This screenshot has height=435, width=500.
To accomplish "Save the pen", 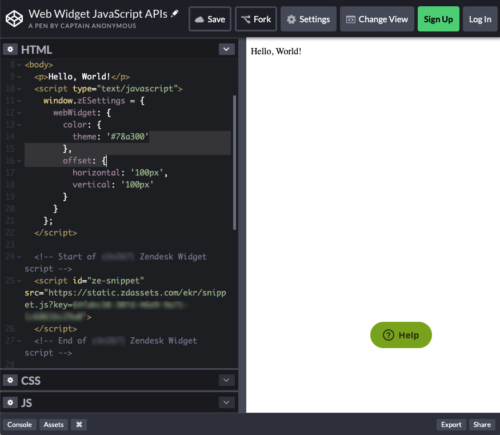I will pyautogui.click(x=210, y=19).
